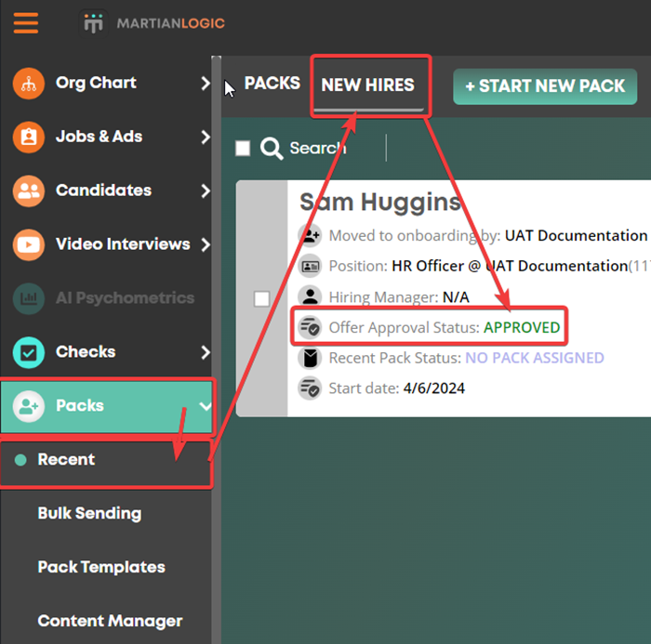
Task: Expand the Video Interviews chevron
Action: (x=206, y=244)
